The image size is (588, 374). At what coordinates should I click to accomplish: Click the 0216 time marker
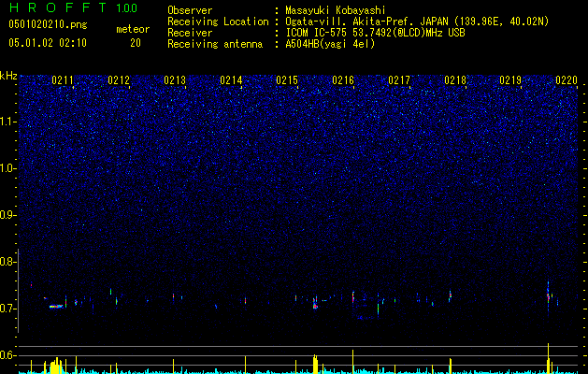(x=343, y=80)
